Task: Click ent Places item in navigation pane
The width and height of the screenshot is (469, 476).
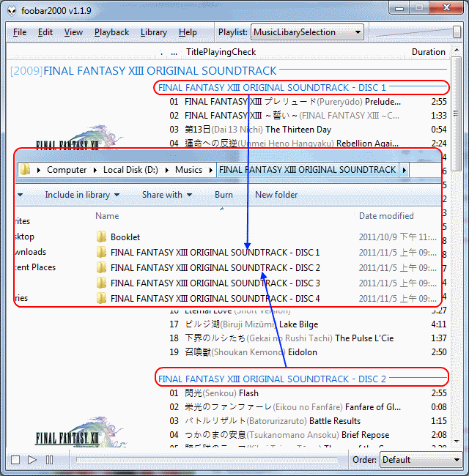Action: tap(35, 267)
